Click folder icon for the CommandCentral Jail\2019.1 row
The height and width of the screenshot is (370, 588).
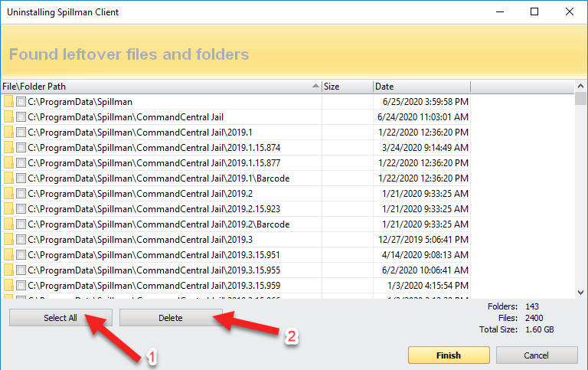(x=8, y=133)
